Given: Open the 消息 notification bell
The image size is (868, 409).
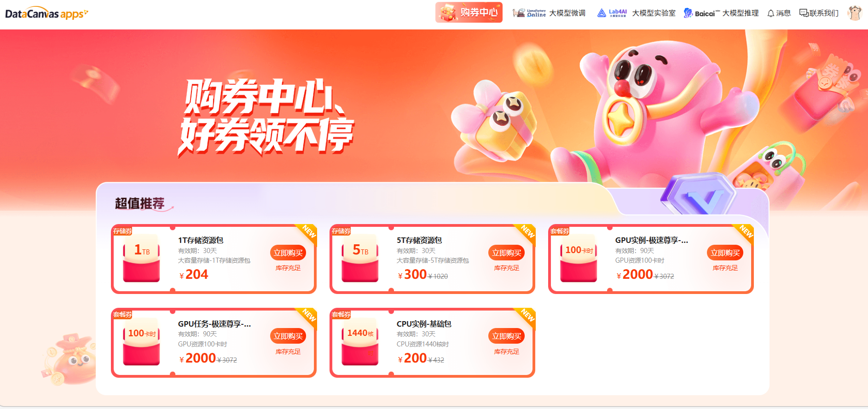Looking at the screenshot, I should click(x=771, y=13).
